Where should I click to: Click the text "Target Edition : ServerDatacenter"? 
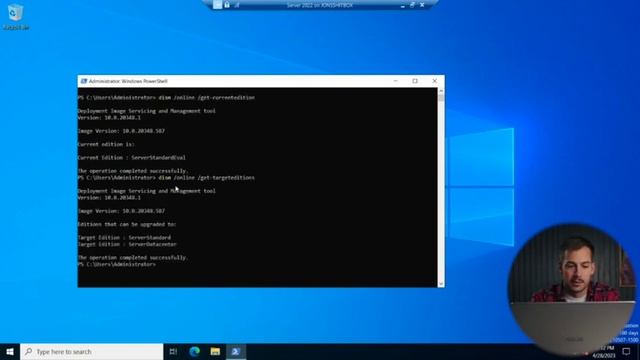tap(127, 244)
